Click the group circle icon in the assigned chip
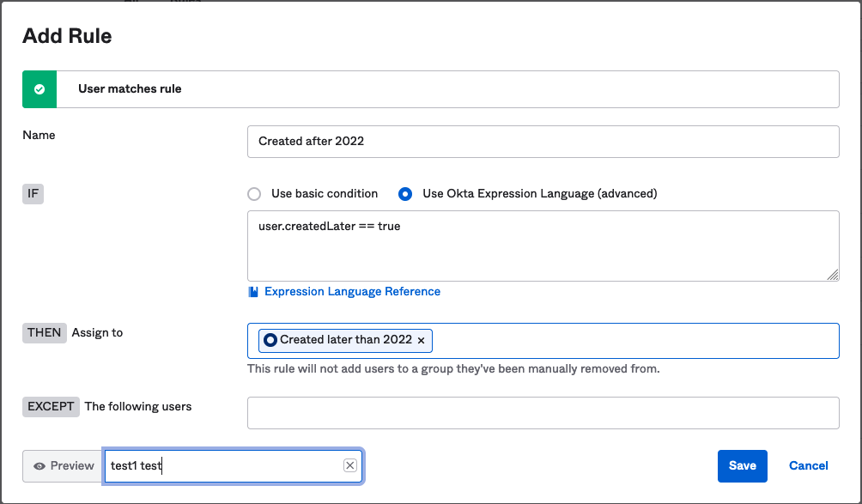This screenshot has width=862, height=504. tap(270, 340)
